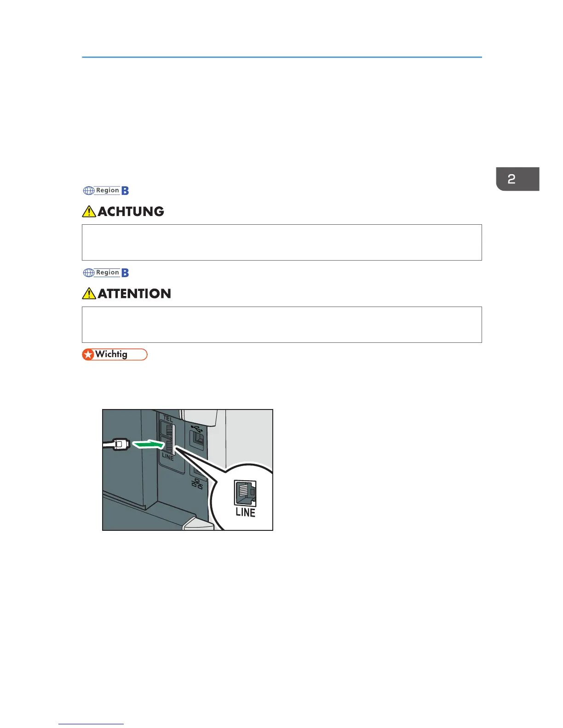Click the Wichtig label badge
Screen dimensions: 563x728
(x=115, y=355)
